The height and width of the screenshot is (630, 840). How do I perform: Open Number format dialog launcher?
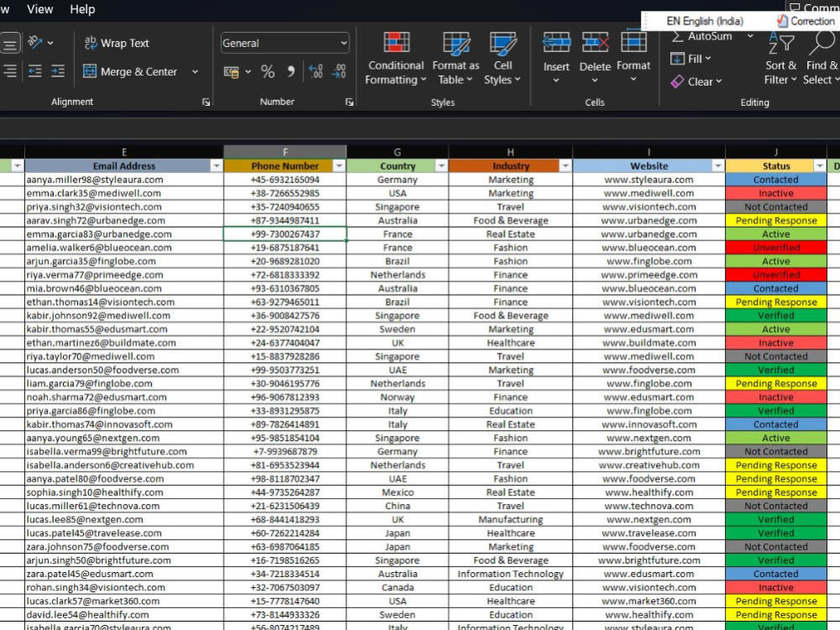(x=349, y=102)
